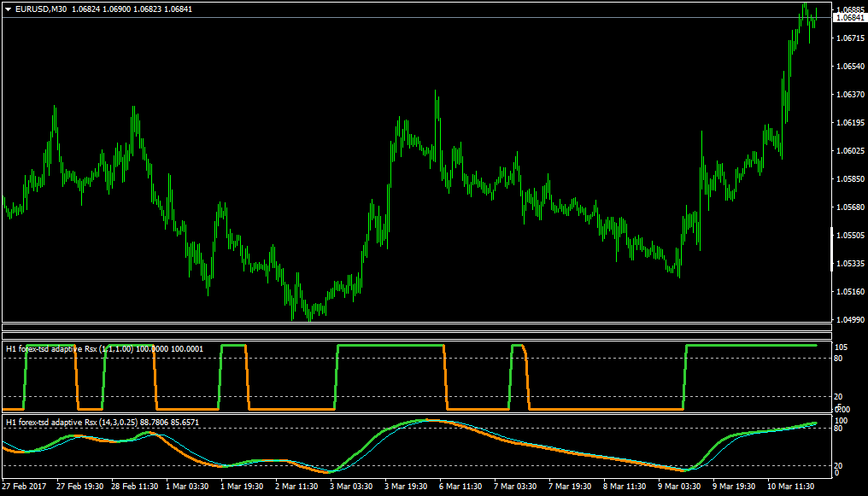Click the 1.05850 price axis label
The image size is (868, 496).
(x=851, y=179)
